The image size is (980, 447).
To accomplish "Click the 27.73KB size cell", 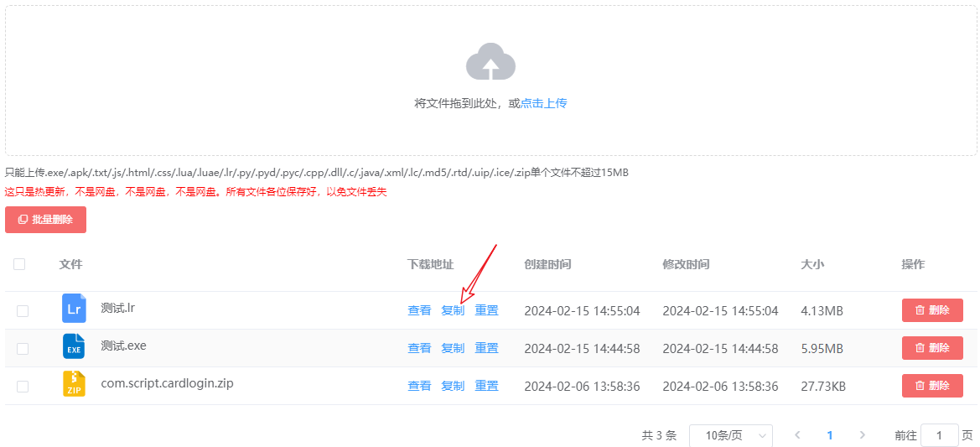I will point(824,387).
